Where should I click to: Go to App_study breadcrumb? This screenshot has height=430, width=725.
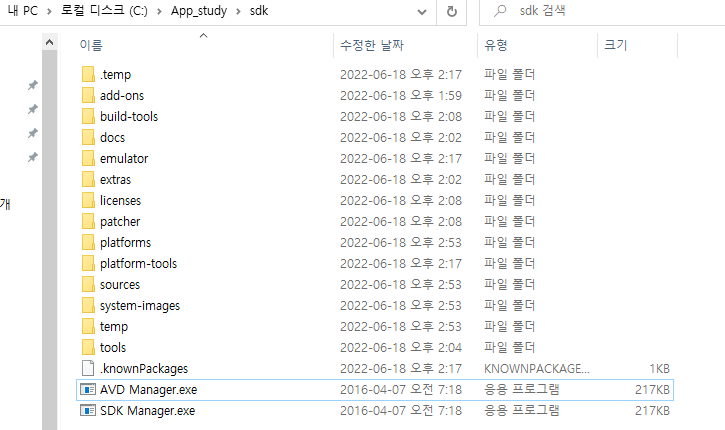pyautogui.click(x=199, y=11)
